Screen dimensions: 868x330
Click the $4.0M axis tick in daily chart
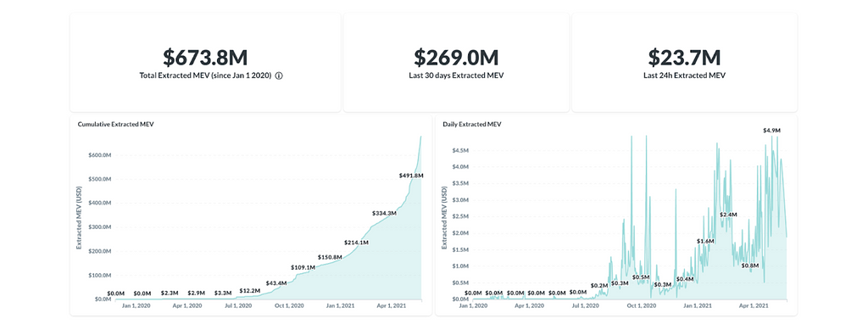pyautogui.click(x=460, y=166)
